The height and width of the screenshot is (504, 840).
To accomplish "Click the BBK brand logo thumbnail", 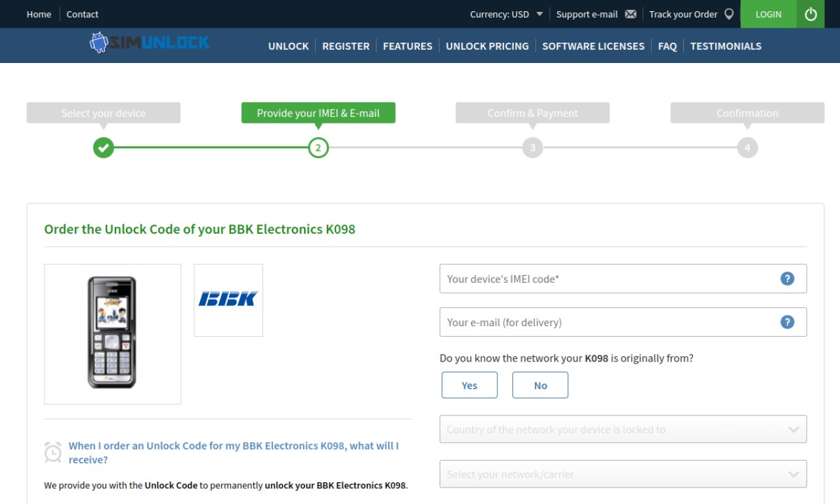I will point(228,300).
